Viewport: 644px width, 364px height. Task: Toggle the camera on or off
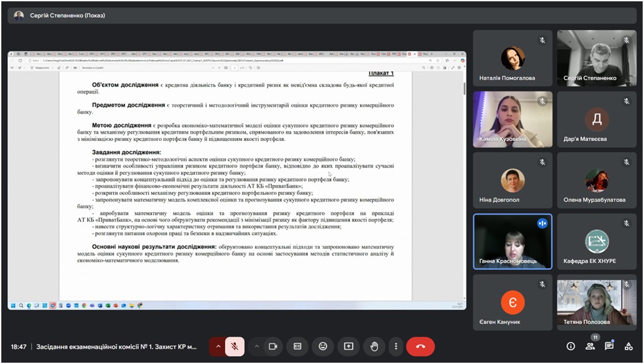(x=273, y=346)
